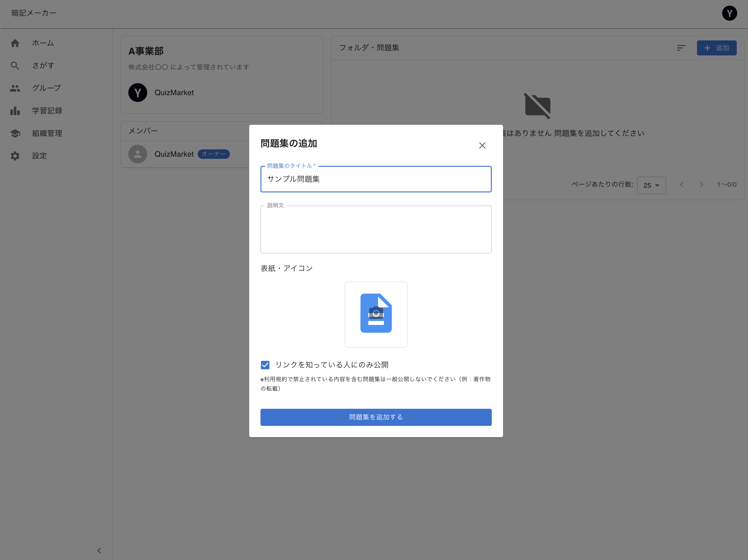Click the cover image upload icon in the dialog

point(376,314)
